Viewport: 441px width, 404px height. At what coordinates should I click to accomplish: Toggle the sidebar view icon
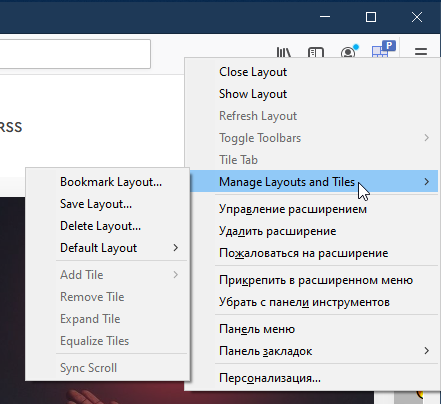pos(316,52)
